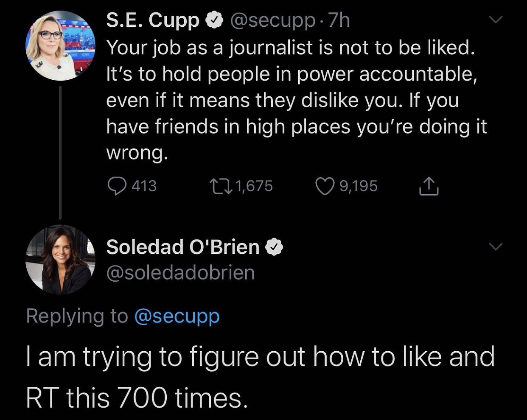The height and width of the screenshot is (420, 527).
Task: Click the @secupp mention link in reply
Action: 177,316
